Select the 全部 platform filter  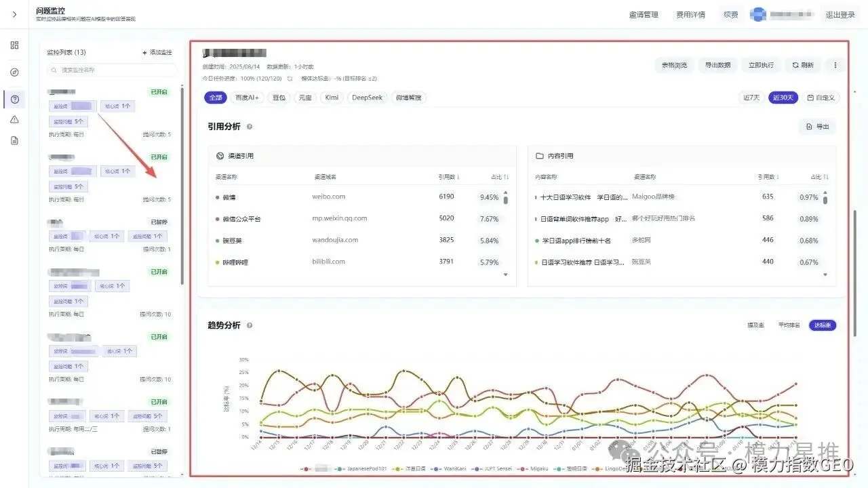click(x=216, y=98)
